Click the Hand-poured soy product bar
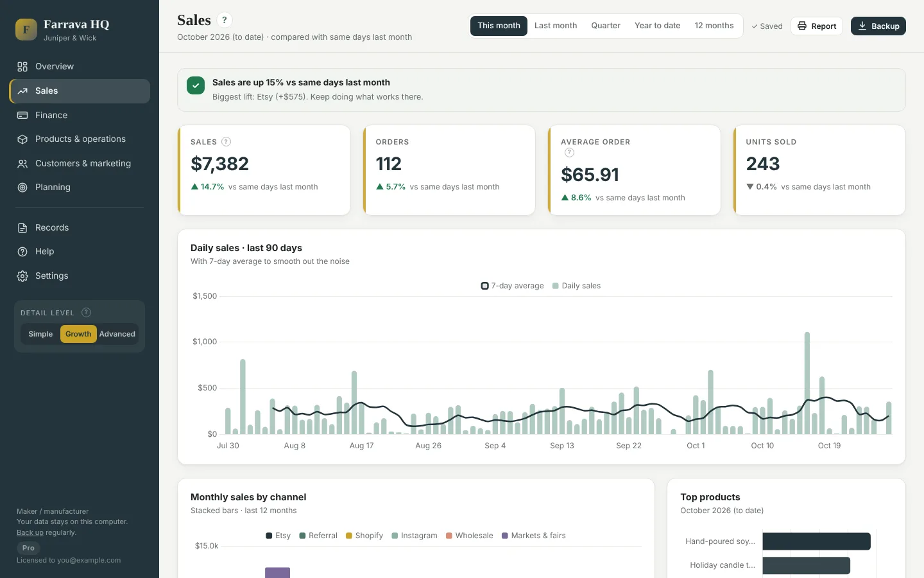The image size is (924, 578). [816, 541]
